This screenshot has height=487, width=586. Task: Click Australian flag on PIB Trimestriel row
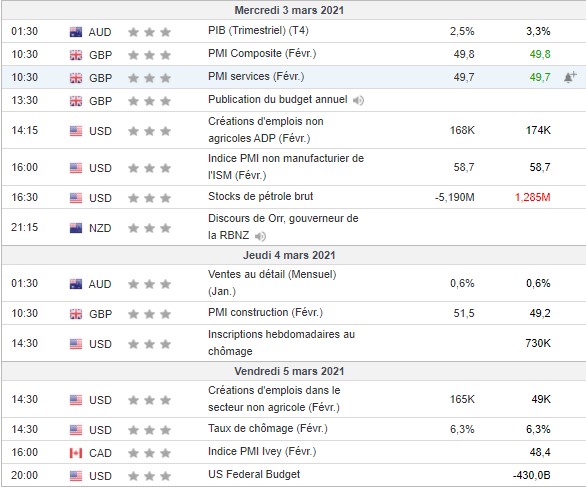click(76, 32)
